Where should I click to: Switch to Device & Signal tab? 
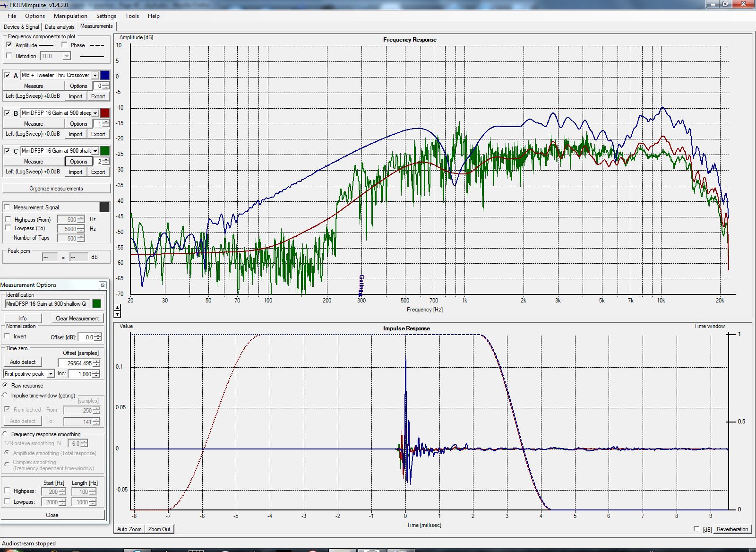pos(21,27)
